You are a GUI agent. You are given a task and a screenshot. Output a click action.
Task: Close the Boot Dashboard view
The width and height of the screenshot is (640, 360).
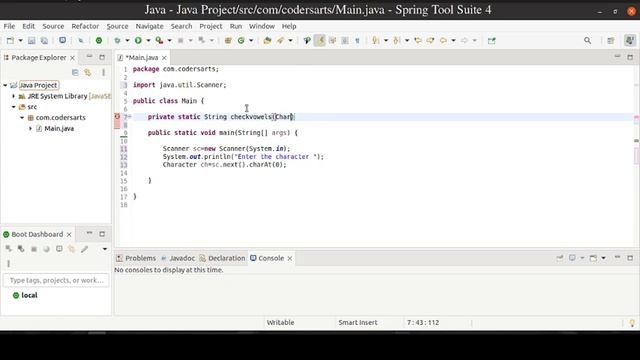tap(69, 235)
